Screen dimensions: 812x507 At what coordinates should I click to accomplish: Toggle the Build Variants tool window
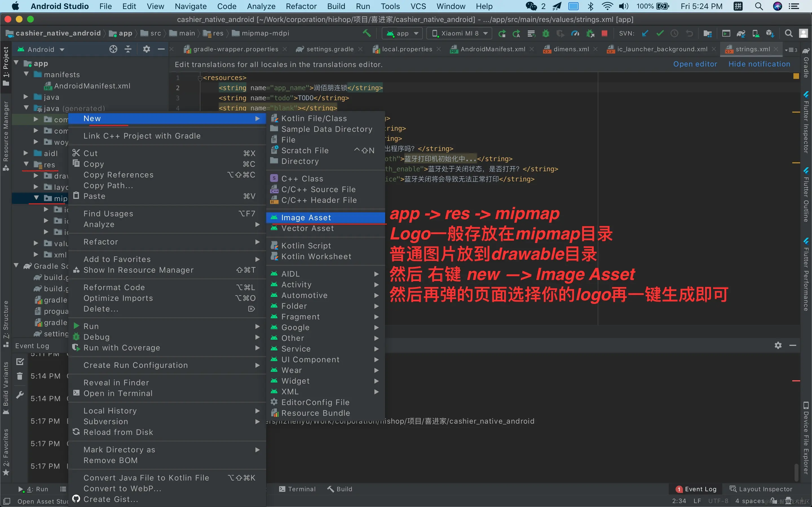6,386
